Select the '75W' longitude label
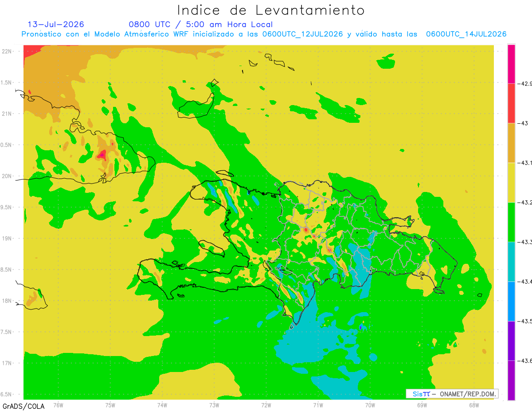The height and width of the screenshot is (411, 532). click(x=110, y=404)
